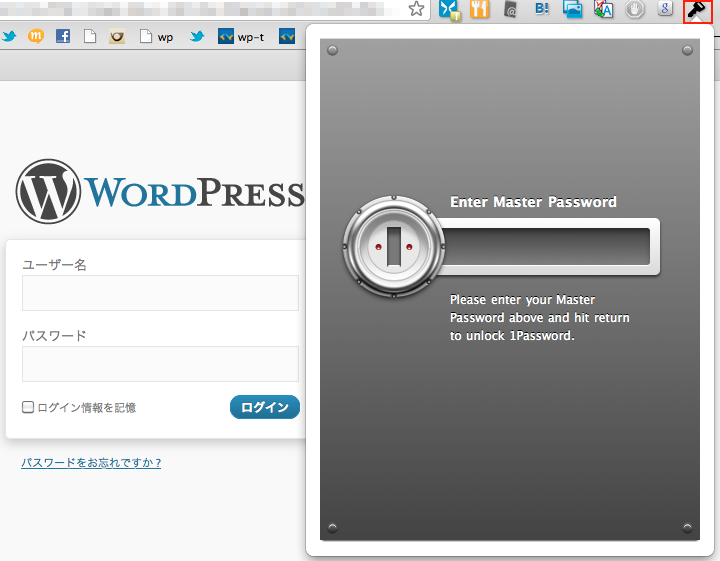Click the ログイン button

(x=265, y=407)
